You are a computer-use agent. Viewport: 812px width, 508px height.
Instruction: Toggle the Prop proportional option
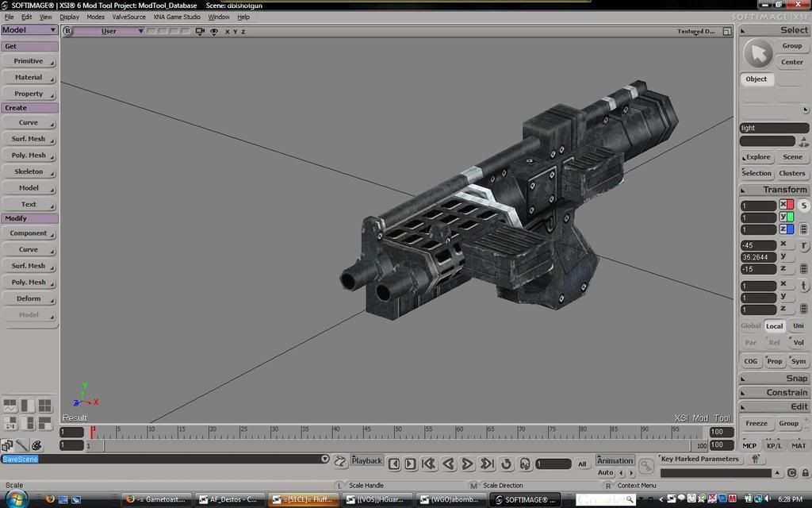(x=774, y=361)
